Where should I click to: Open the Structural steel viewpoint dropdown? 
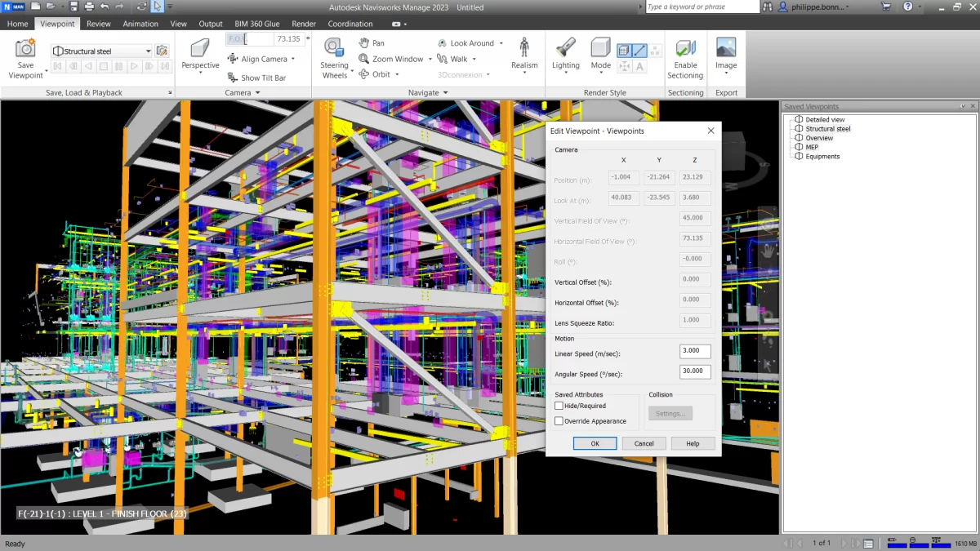click(x=149, y=51)
